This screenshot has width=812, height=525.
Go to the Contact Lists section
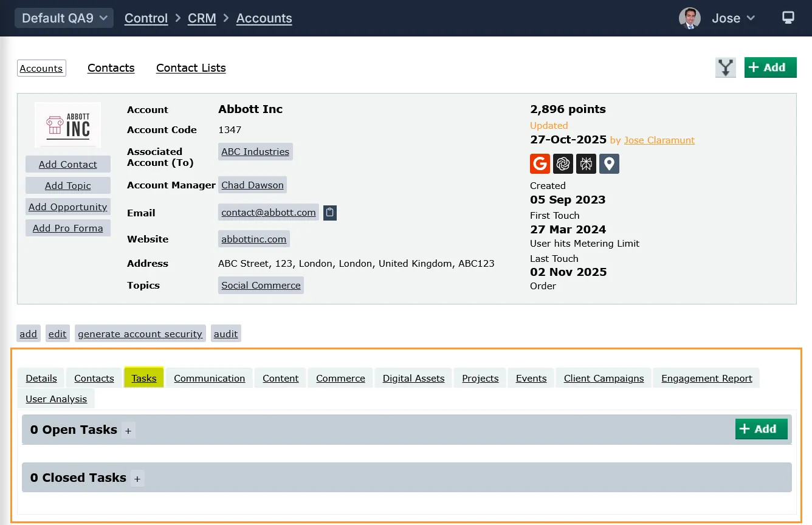point(191,68)
